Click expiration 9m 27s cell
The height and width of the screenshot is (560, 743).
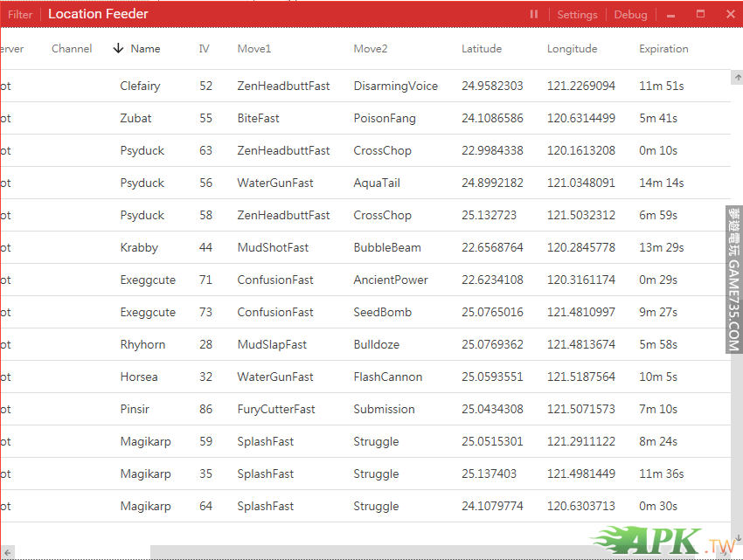point(658,312)
